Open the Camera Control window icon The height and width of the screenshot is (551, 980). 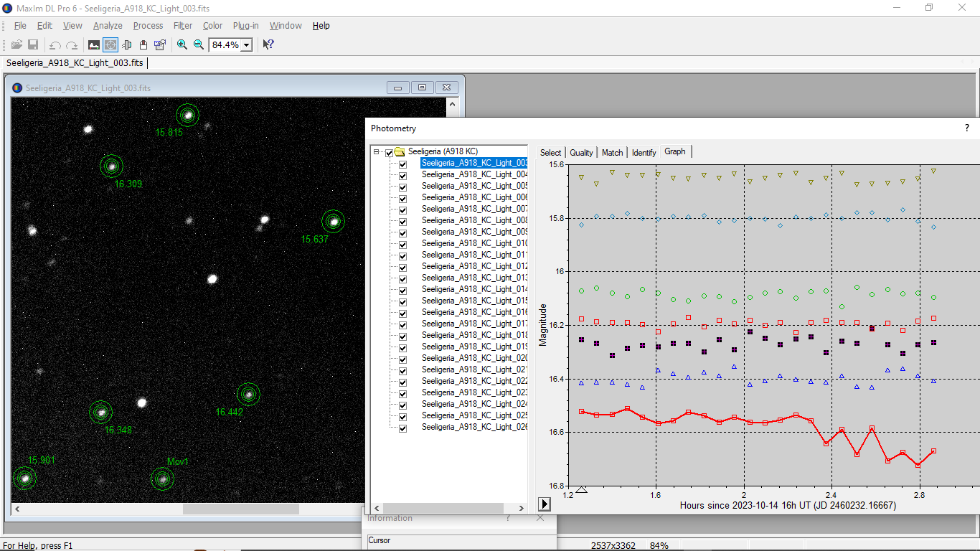143,44
